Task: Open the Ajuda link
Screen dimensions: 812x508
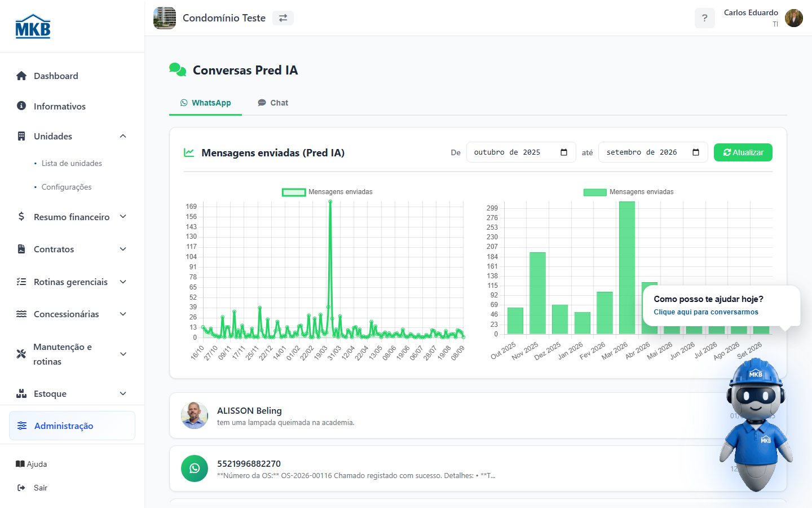Action: (32, 464)
